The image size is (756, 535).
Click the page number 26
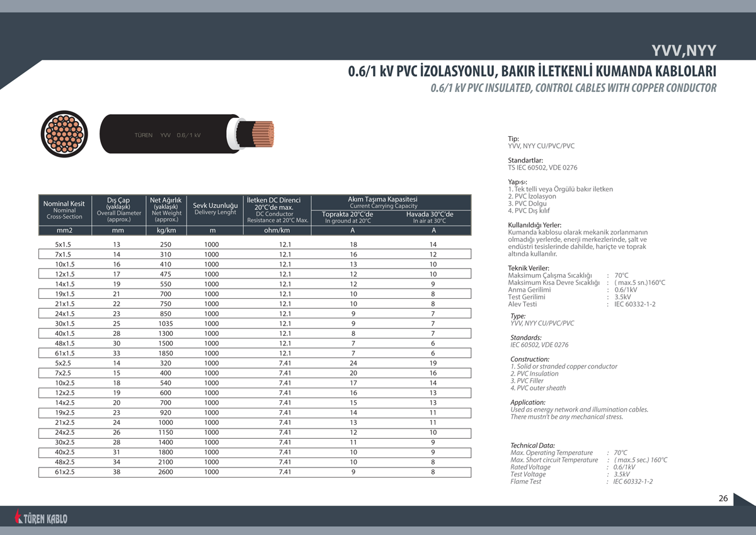pyautogui.click(x=723, y=498)
